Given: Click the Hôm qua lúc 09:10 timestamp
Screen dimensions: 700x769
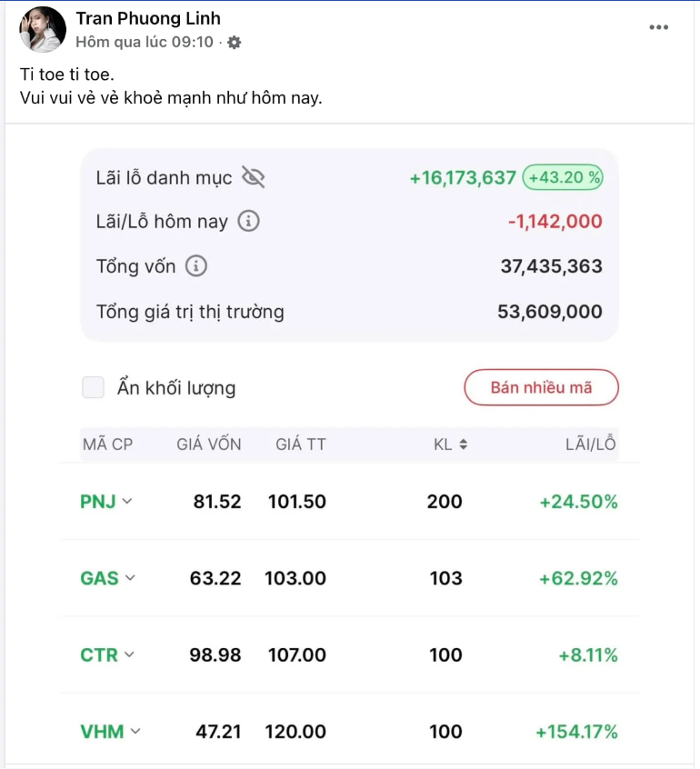Looking at the screenshot, I should pyautogui.click(x=145, y=42).
